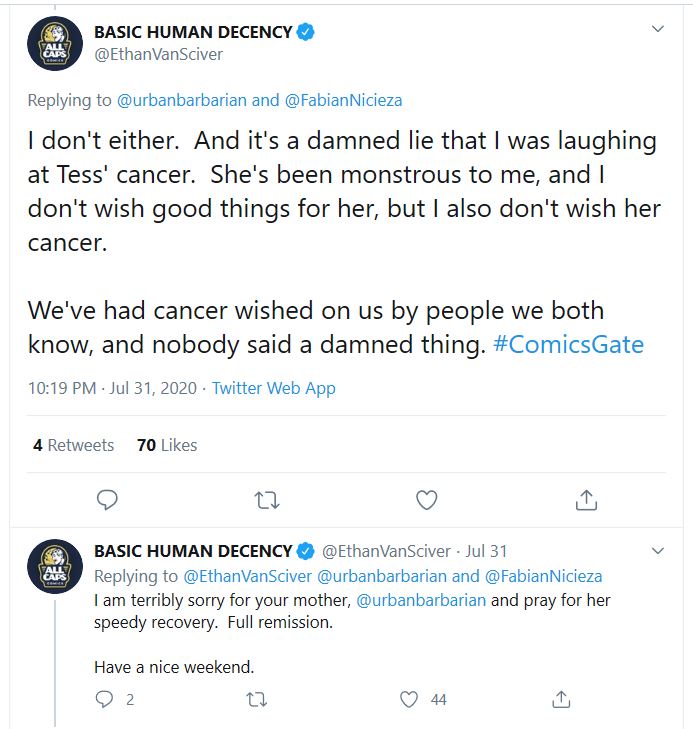693x729 pixels.
Task: Share the main tweet
Action: tap(587, 499)
